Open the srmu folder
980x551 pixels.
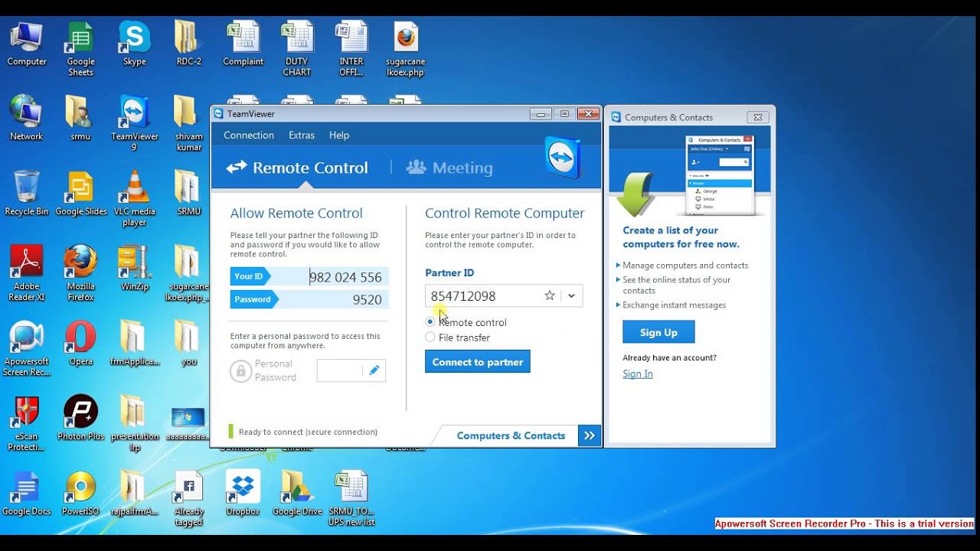[x=80, y=119]
